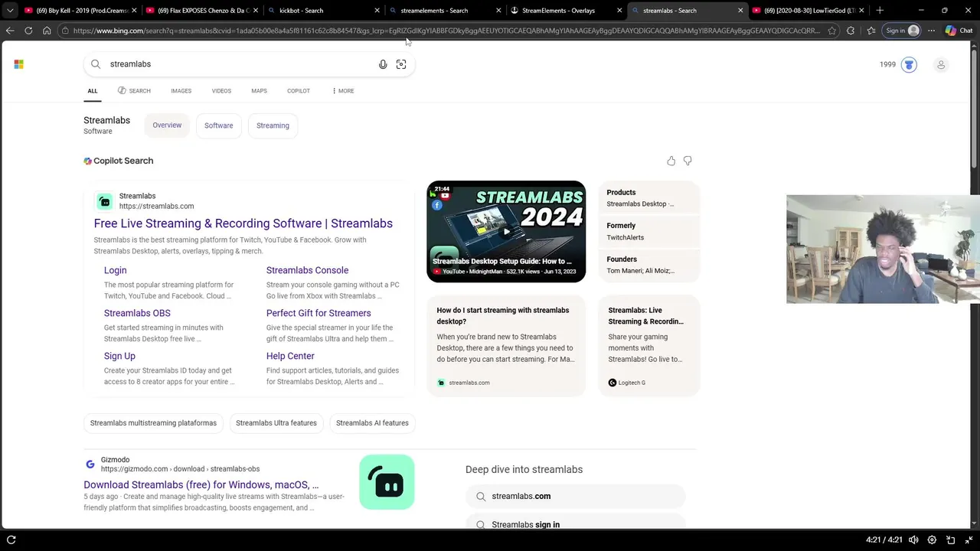Add page to favorites with the star icon
The width and height of the screenshot is (980, 551).
point(832,31)
